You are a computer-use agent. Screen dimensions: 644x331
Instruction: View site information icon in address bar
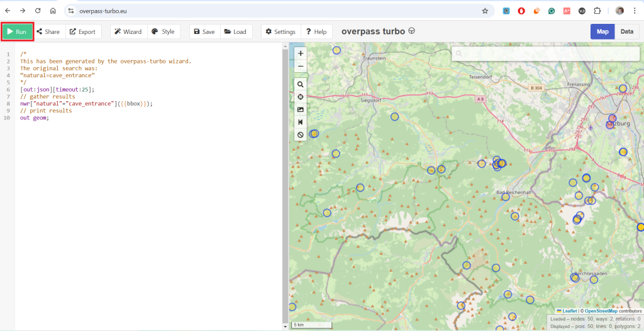click(71, 11)
